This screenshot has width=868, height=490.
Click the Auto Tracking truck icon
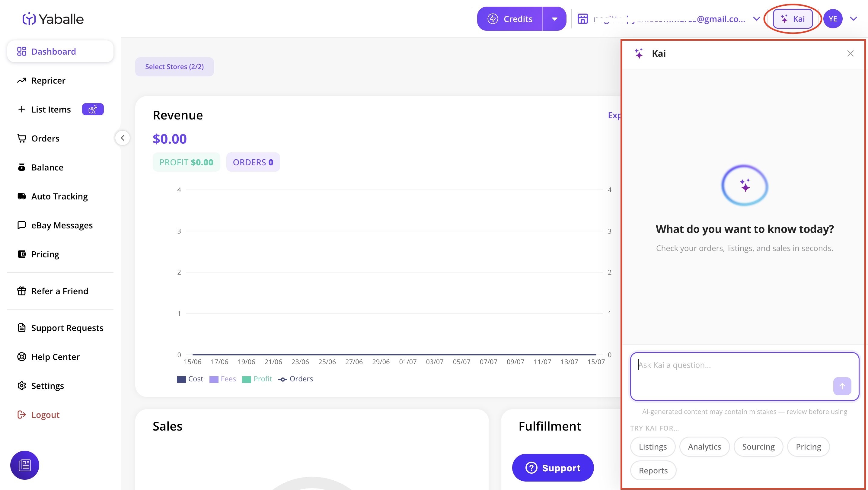[x=21, y=196]
